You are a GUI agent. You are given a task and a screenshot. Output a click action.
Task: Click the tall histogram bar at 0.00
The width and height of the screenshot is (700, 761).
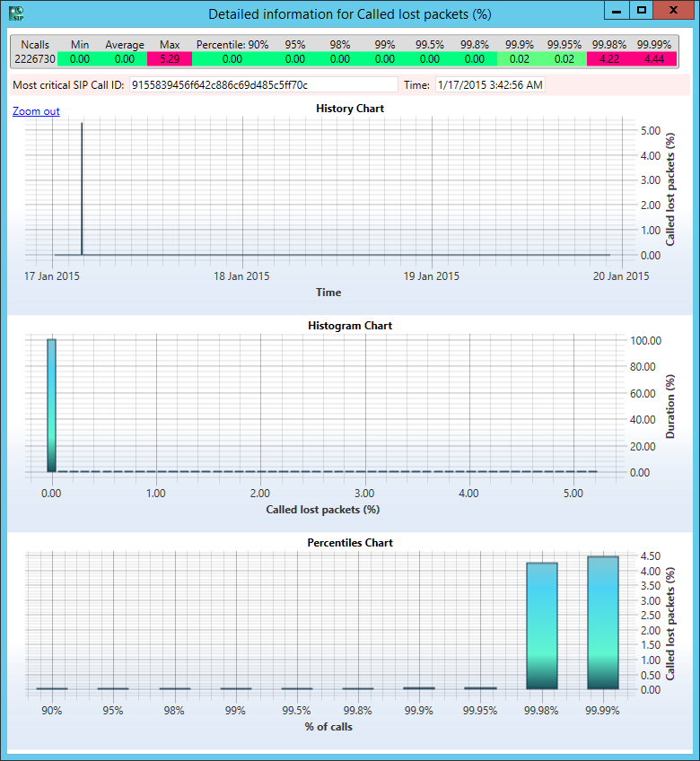[x=51, y=406]
